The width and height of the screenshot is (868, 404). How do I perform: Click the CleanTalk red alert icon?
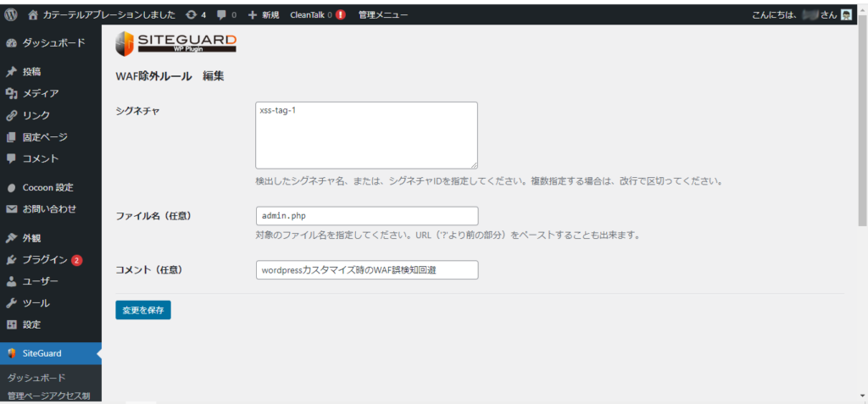[x=341, y=14]
